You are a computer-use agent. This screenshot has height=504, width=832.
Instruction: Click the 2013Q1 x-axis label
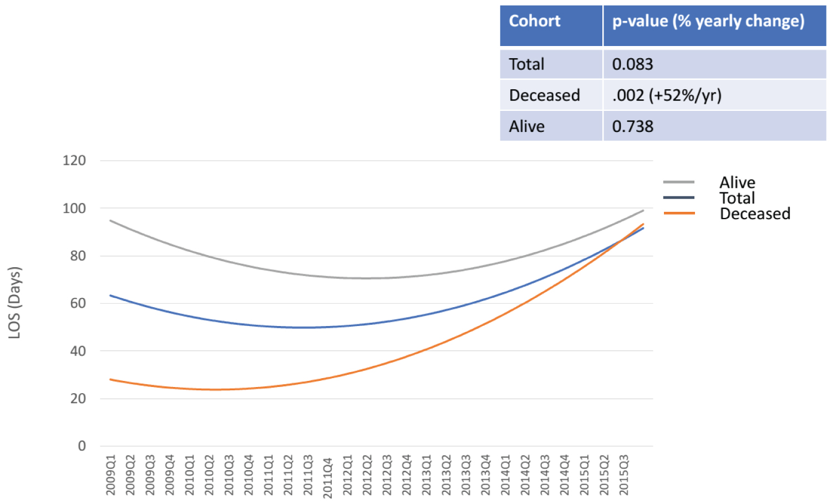pyautogui.click(x=427, y=475)
